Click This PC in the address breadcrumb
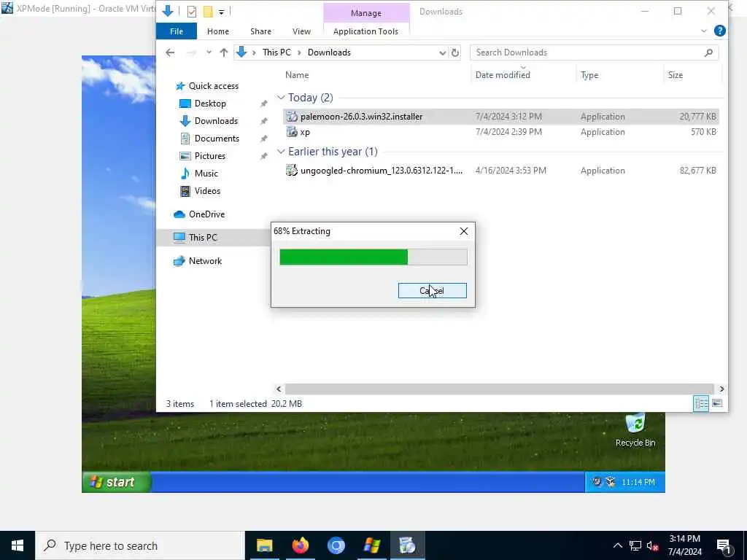The height and width of the screenshot is (560, 747). 276,52
